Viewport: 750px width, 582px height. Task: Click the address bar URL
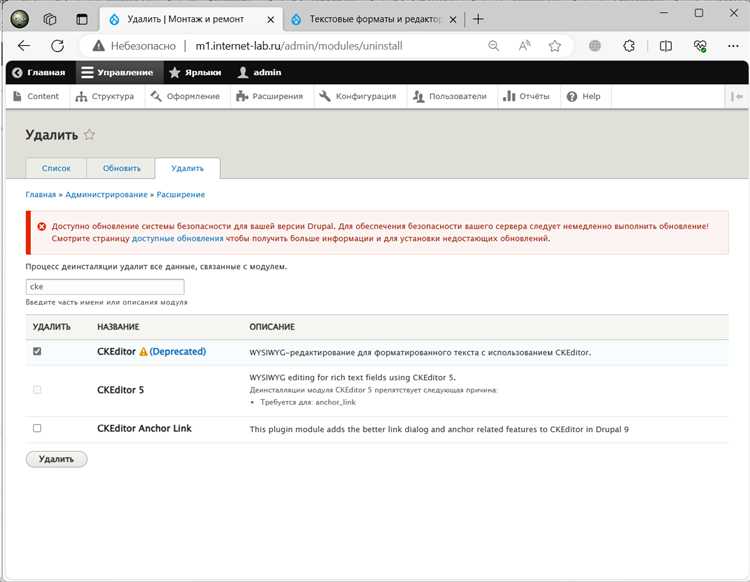pyautogui.click(x=299, y=46)
